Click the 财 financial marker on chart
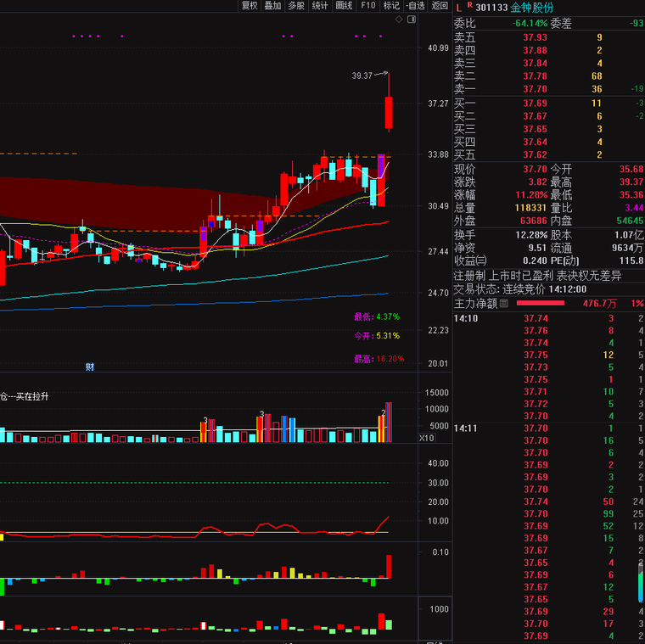This screenshot has height=644, width=645. (89, 367)
